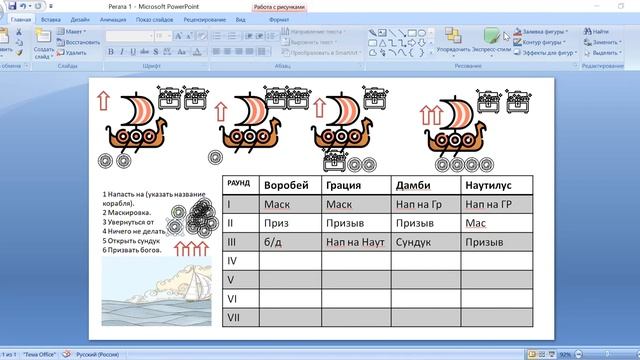This screenshot has height=360, width=640.
Task: Select the rectangle shape in shapes gallery
Action: (x=412, y=33)
